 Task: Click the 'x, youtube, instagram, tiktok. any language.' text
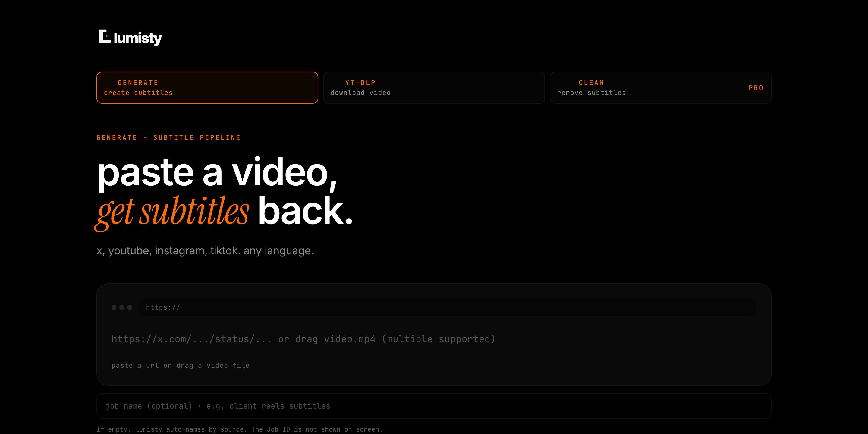coord(205,251)
